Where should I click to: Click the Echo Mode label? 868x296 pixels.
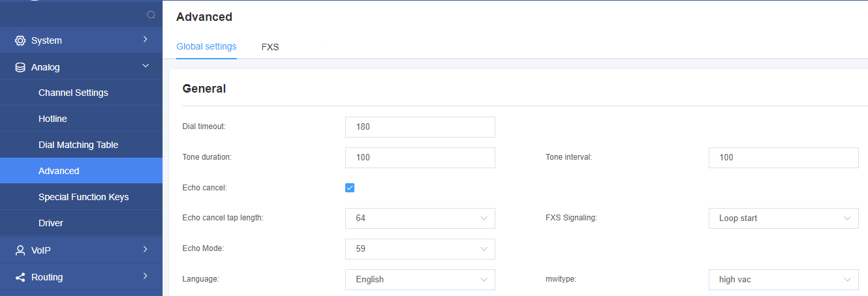coord(204,248)
